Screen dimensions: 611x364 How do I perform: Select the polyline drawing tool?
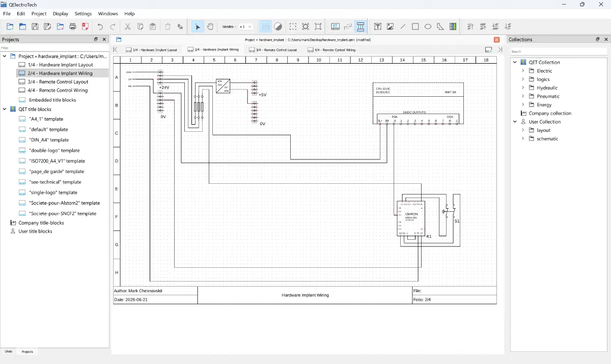[x=440, y=26]
